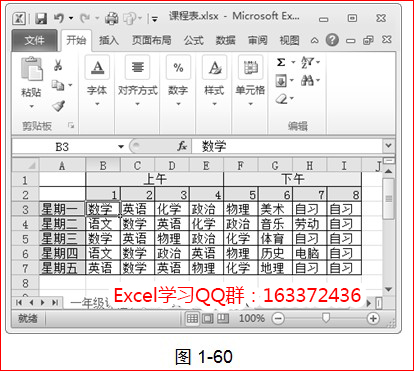414x371 pixels.
Task: Expand the 粘贴 dropdown arrow
Action: pyautogui.click(x=32, y=107)
